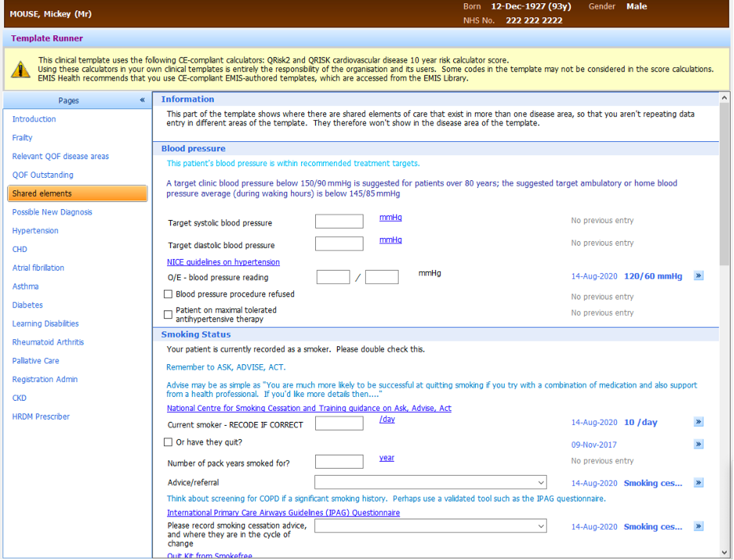Enable maximal tolerated antihypertensive therapy checkbox
The height and width of the screenshot is (560, 734).
coord(168,314)
